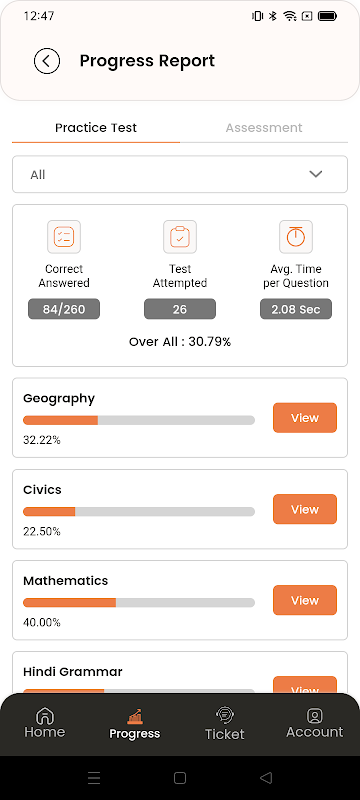This screenshot has width=360, height=800.
Task: Tap the back arrow icon
Action: pyautogui.click(x=47, y=61)
